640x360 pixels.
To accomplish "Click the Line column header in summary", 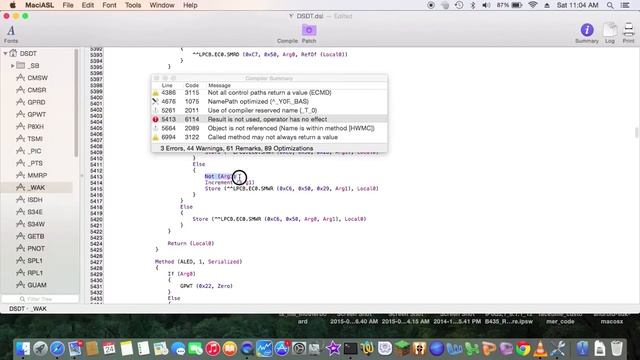I will point(167,85).
